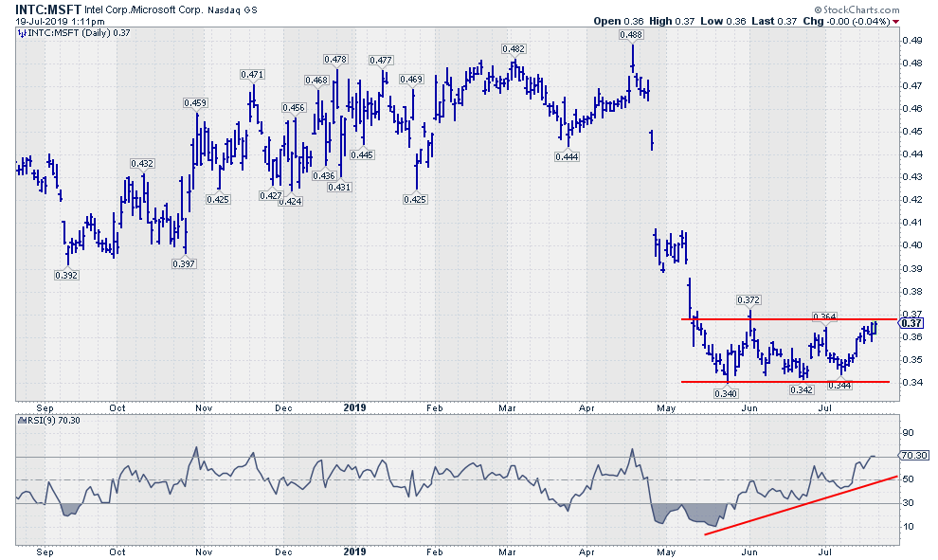Image resolution: width=938 pixels, height=560 pixels.
Task: Click the boxed 70.30 RSI value tag
Action: pos(914,456)
